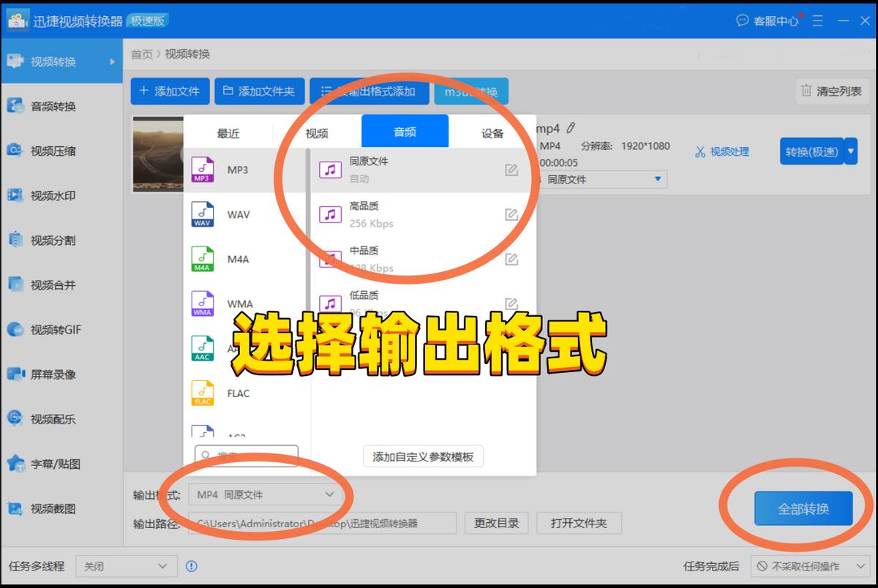Expand the 输出格式 MP4 dropdown
The image size is (878, 588).
263,495
